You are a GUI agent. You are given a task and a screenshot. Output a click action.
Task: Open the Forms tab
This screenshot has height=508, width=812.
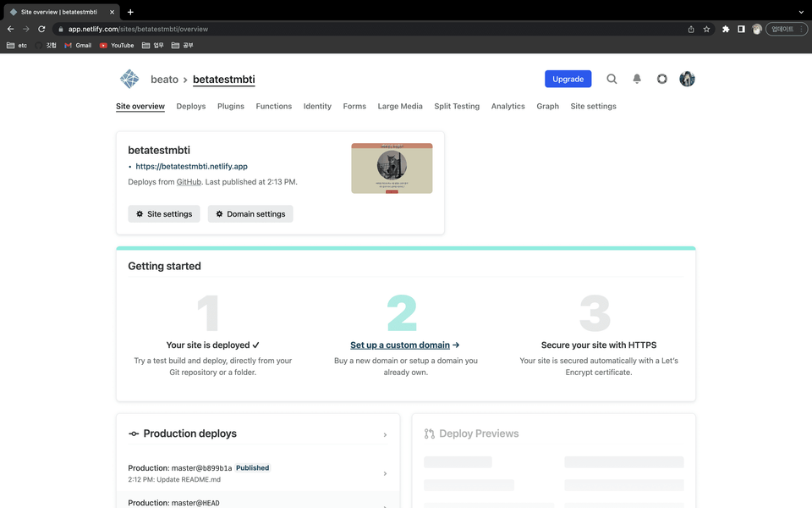354,106
